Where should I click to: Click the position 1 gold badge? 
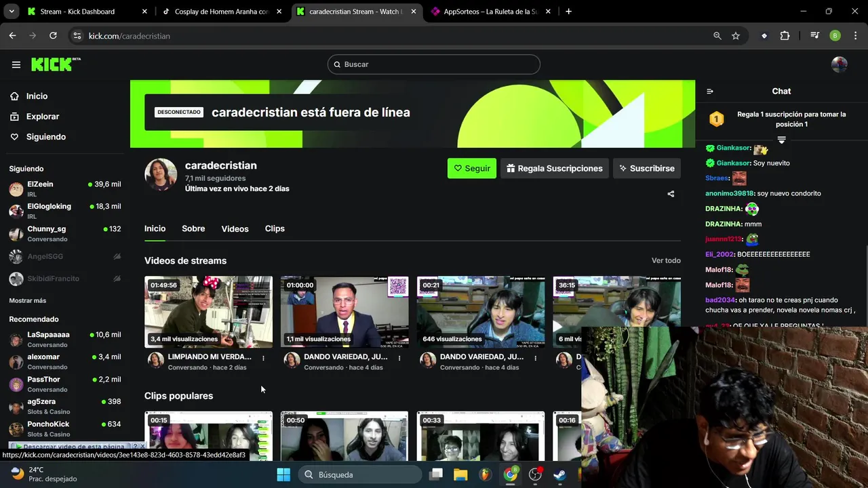[717, 119]
